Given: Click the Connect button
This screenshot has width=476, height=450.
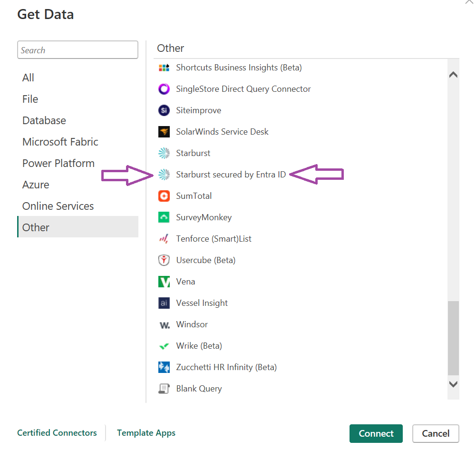Looking at the screenshot, I should pyautogui.click(x=376, y=433).
